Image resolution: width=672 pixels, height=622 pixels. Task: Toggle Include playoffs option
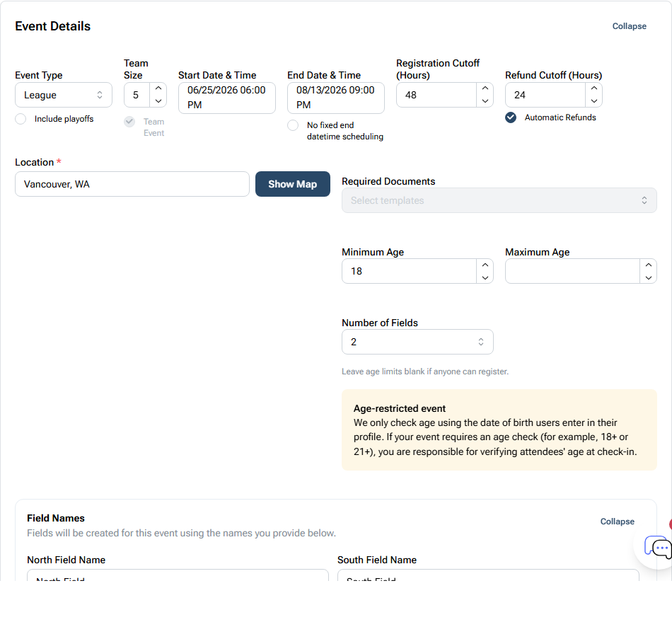click(x=21, y=119)
